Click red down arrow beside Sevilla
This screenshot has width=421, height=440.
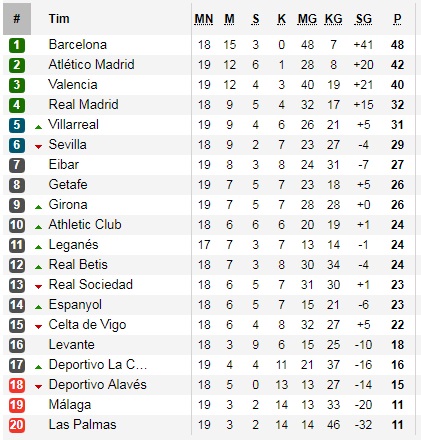tap(39, 147)
